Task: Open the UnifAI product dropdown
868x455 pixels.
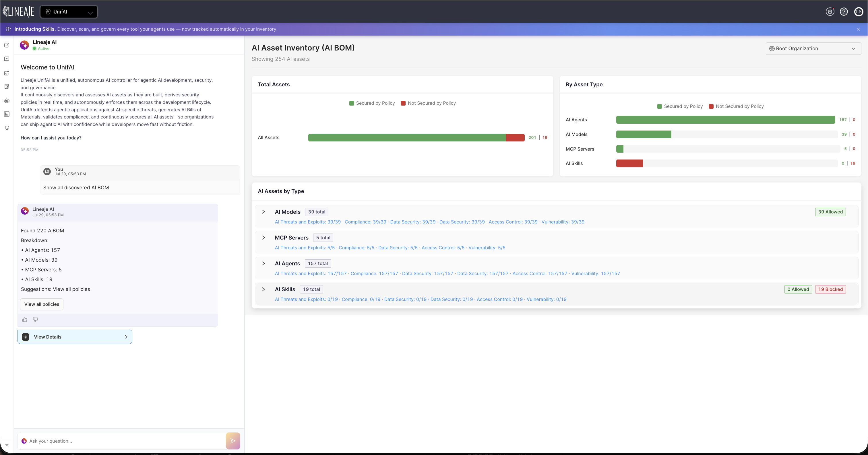Action: tap(69, 12)
